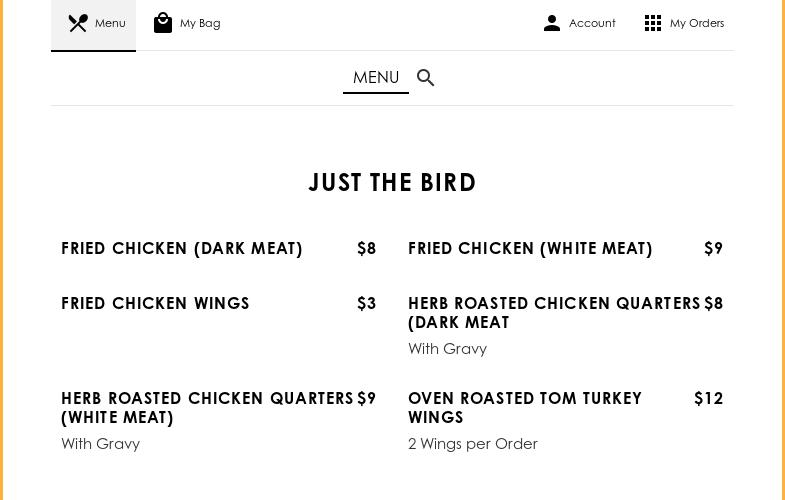Go to the Account page link
This screenshot has width=785, height=500.
592,23
